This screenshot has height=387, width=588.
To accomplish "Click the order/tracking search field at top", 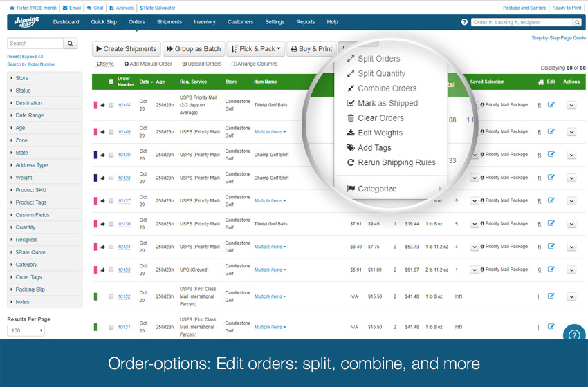I will (x=522, y=23).
